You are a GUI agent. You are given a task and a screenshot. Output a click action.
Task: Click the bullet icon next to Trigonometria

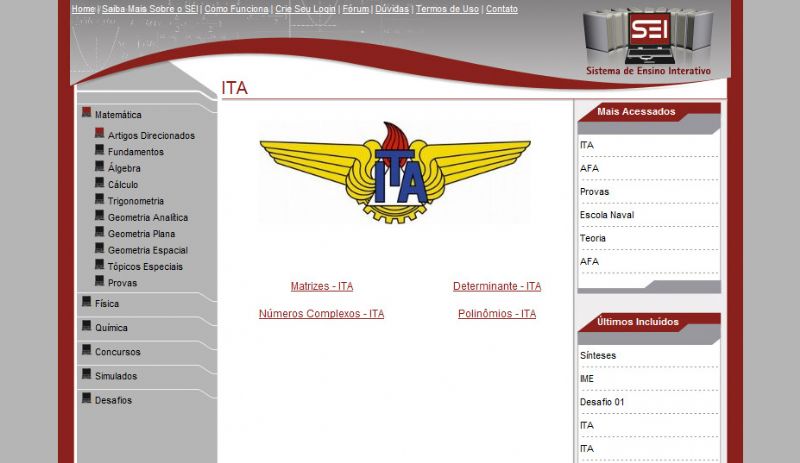click(99, 199)
